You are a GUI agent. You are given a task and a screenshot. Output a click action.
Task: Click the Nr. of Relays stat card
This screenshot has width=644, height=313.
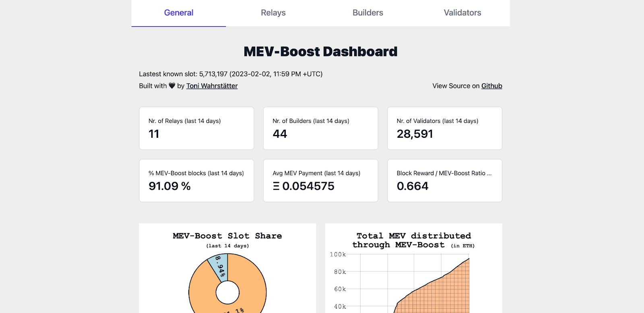coord(196,128)
